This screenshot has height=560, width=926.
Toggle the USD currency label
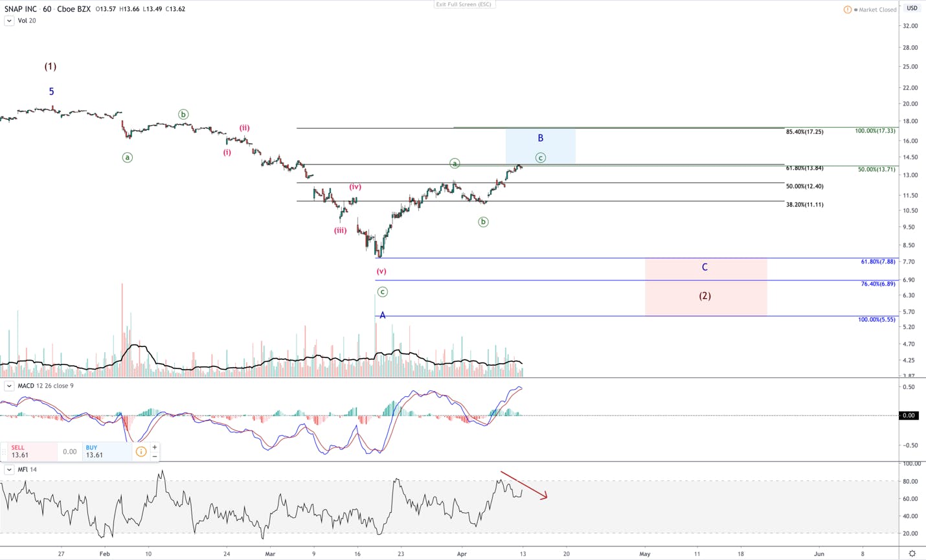pos(912,8)
